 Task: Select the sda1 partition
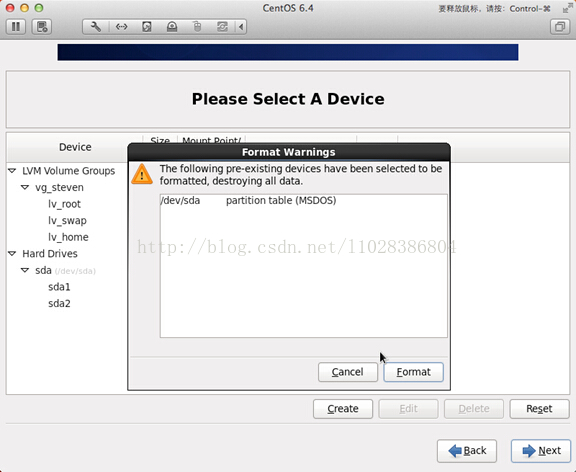tap(59, 287)
